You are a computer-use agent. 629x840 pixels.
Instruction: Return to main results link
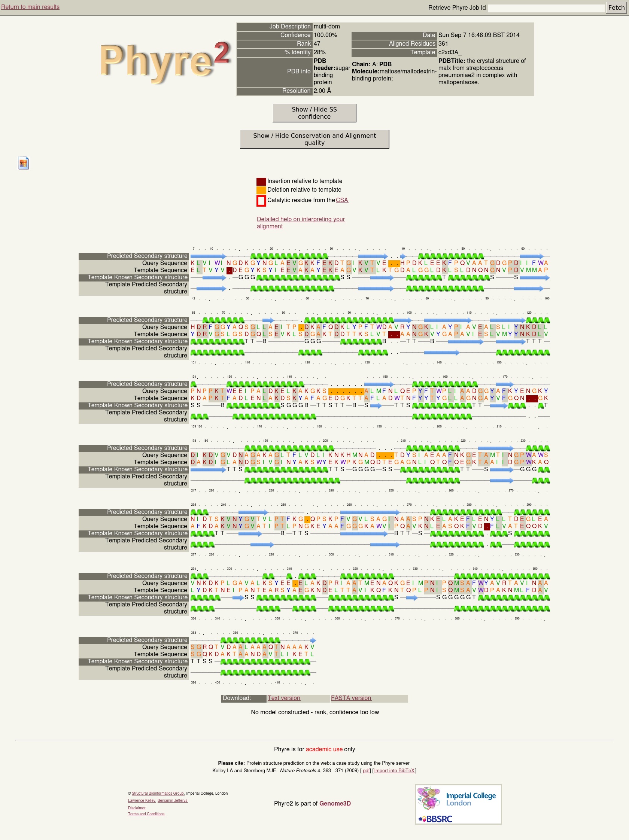(x=30, y=7)
